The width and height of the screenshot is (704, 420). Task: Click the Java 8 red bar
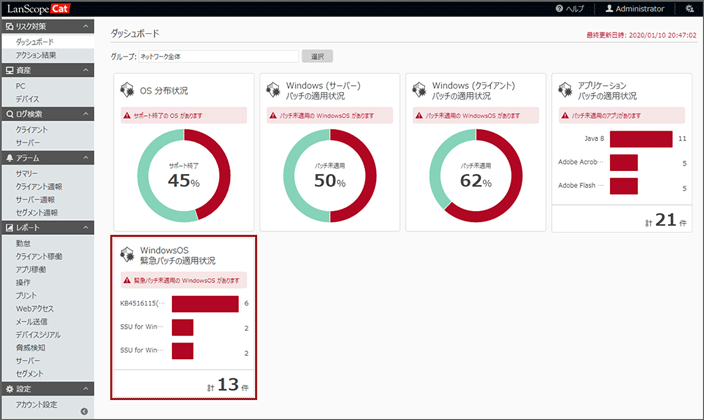(x=638, y=138)
